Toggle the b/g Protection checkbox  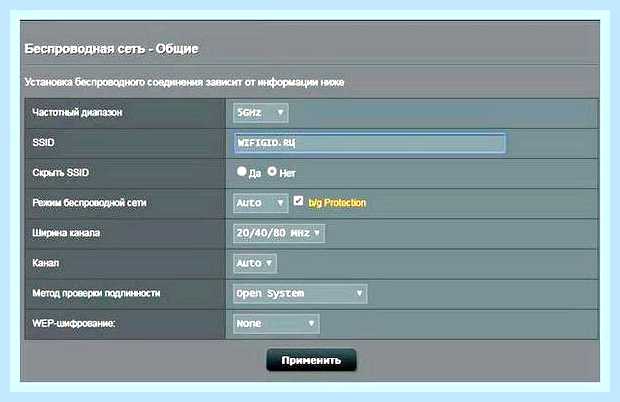coord(299,201)
